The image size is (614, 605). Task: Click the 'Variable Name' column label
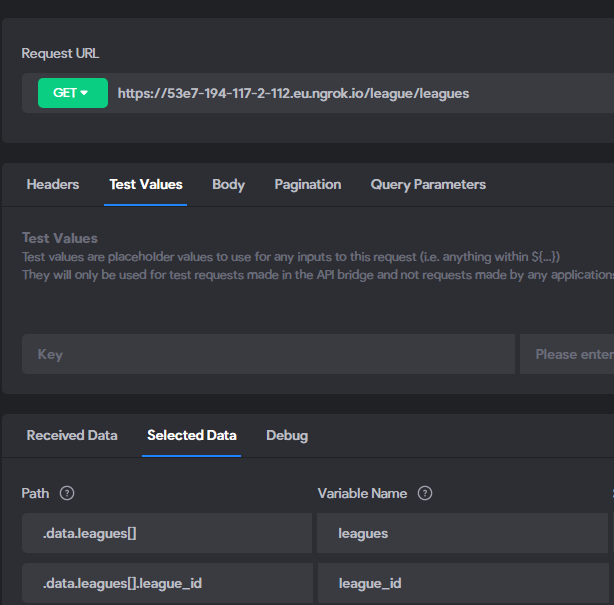click(362, 493)
